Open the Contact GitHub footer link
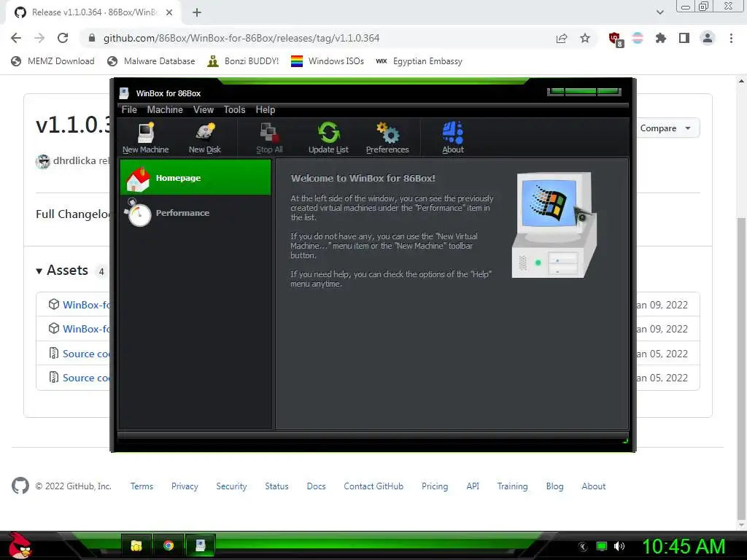The height and width of the screenshot is (560, 747). [373, 486]
